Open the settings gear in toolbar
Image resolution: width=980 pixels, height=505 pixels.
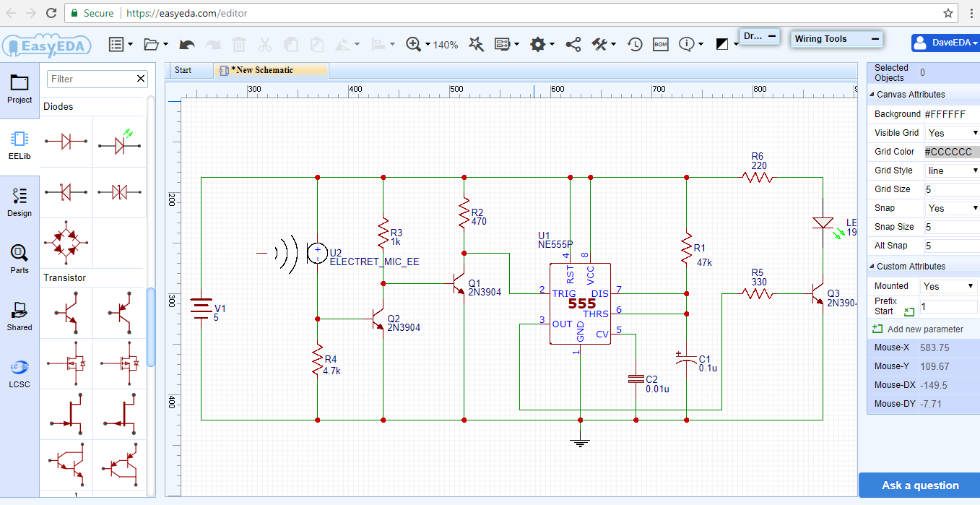[x=539, y=44]
